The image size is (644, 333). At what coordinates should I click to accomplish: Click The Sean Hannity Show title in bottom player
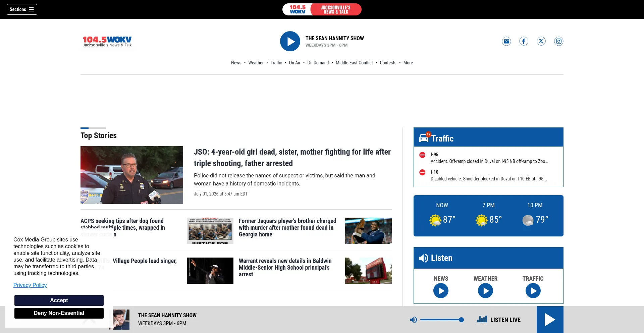tap(167, 316)
